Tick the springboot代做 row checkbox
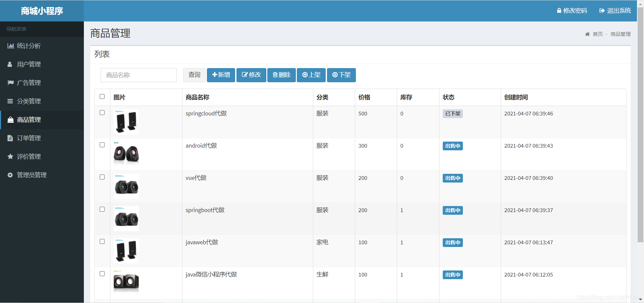 tap(102, 209)
